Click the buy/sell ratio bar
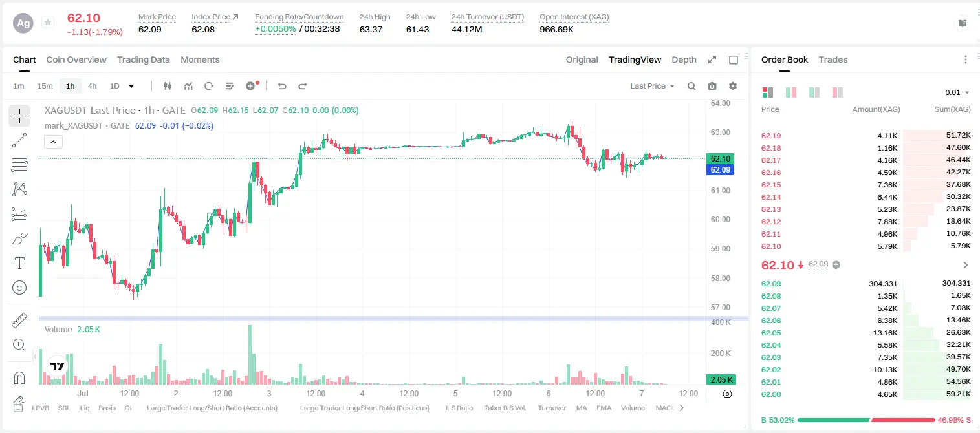Image resolution: width=980 pixels, height=433 pixels. pos(866,420)
